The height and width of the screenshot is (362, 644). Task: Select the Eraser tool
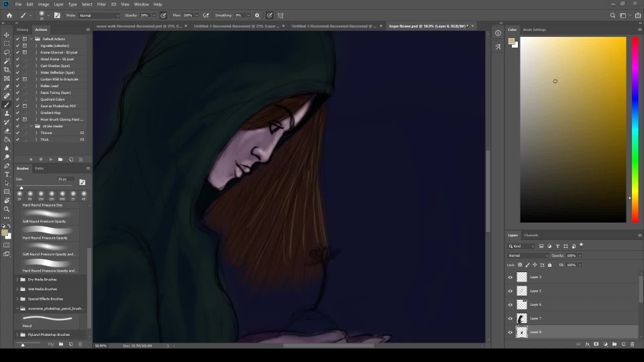7,131
